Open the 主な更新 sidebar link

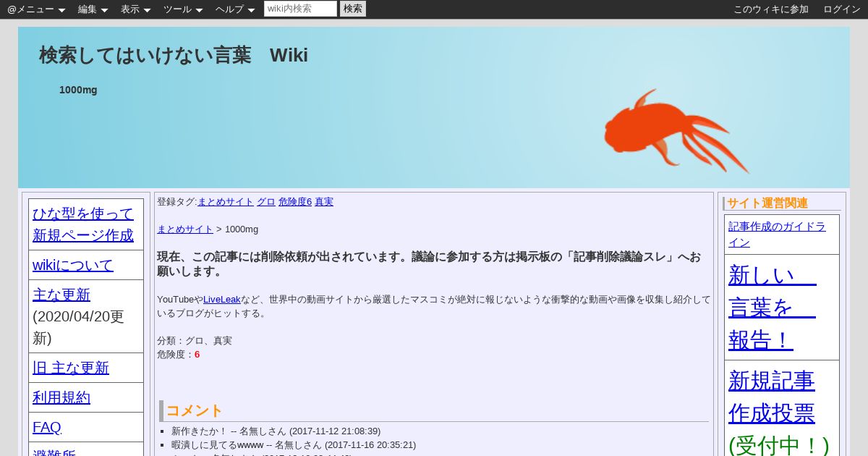pyautogui.click(x=61, y=295)
